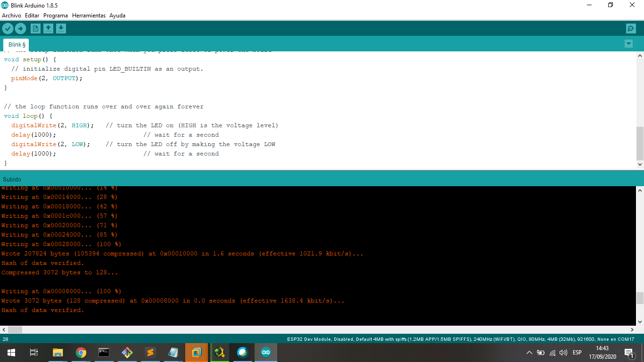Click the Verify (checkmark) toolbar button
644x362 pixels.
point(8,29)
